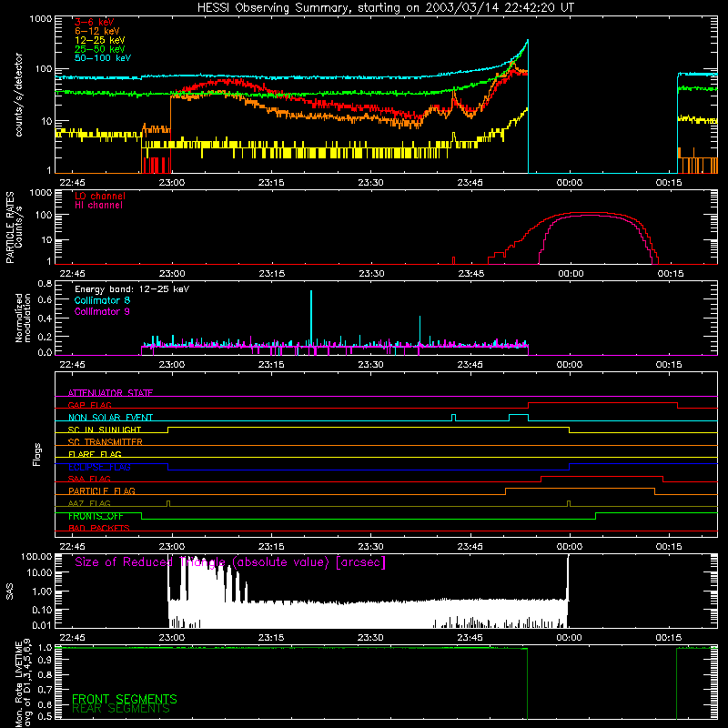This screenshot has height=728, width=728.
Task: Click the HESSI Observing Summary title text
Action: [385, 8]
